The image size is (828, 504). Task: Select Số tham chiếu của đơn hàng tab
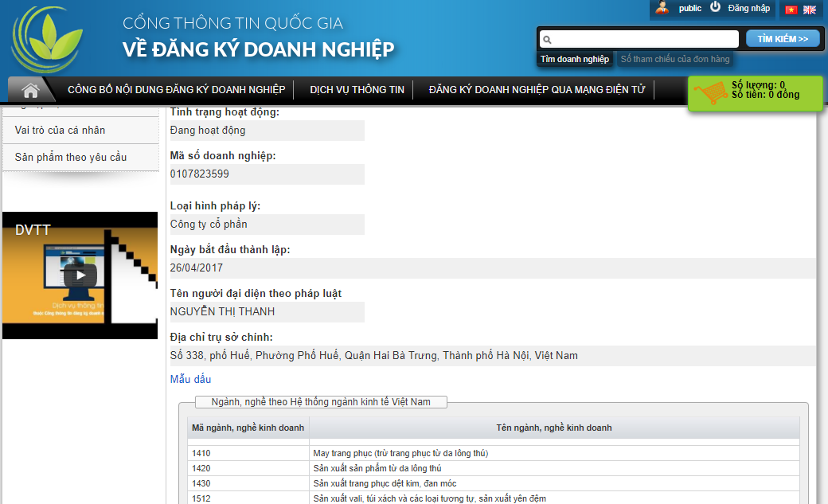pyautogui.click(x=674, y=59)
